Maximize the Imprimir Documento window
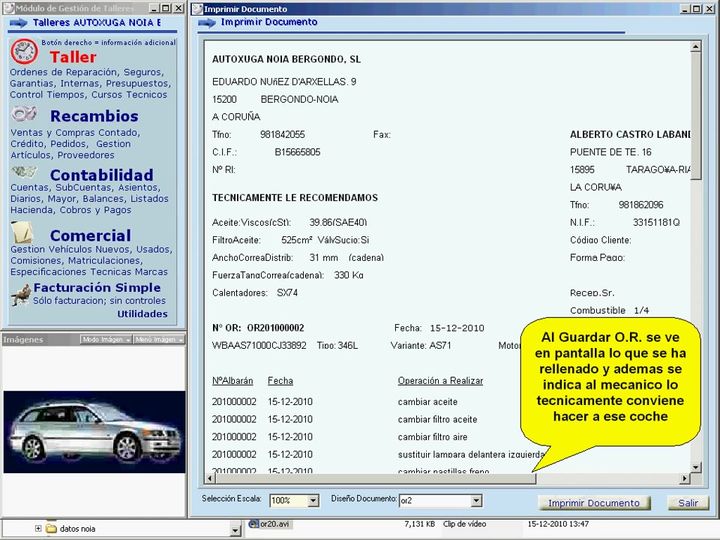The image size is (720, 540). click(x=696, y=9)
